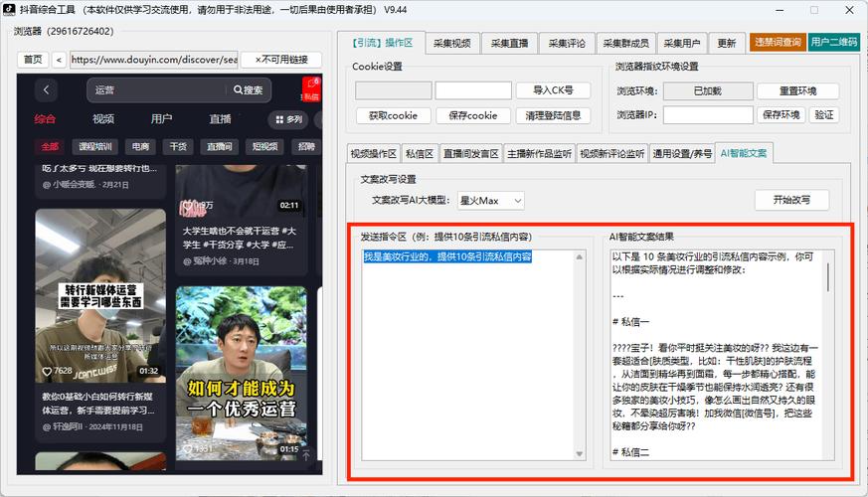Choose the 电商 filter chip
Screen dimensions: 868x497
tap(140, 147)
